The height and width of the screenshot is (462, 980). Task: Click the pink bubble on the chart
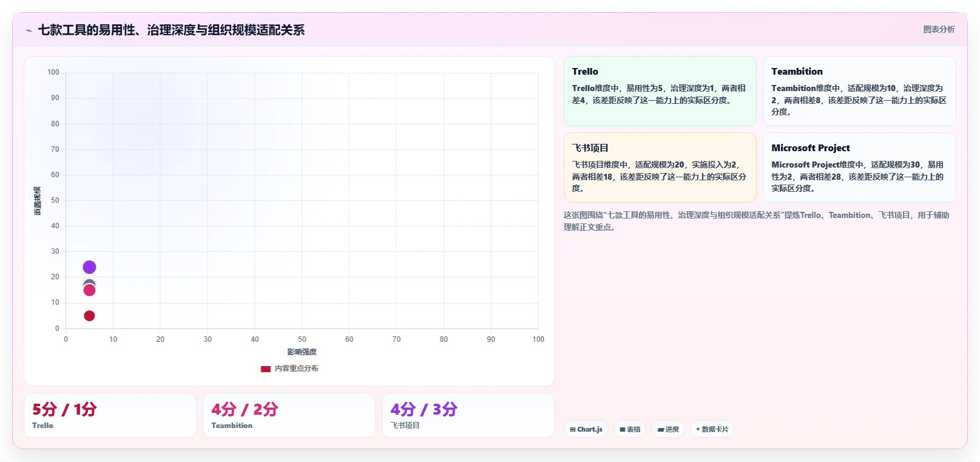89,290
